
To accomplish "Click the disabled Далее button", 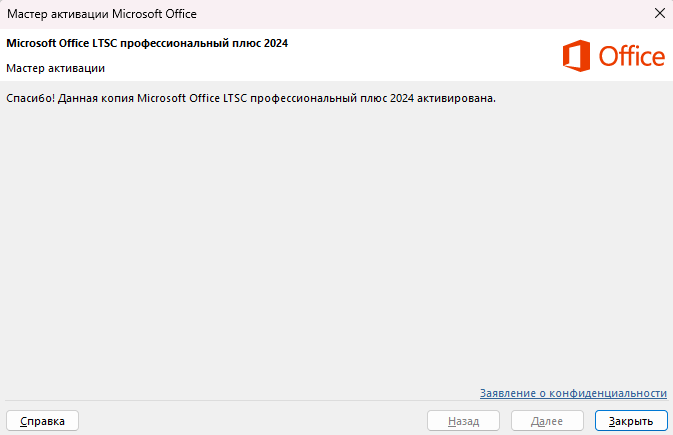I will (547, 421).
